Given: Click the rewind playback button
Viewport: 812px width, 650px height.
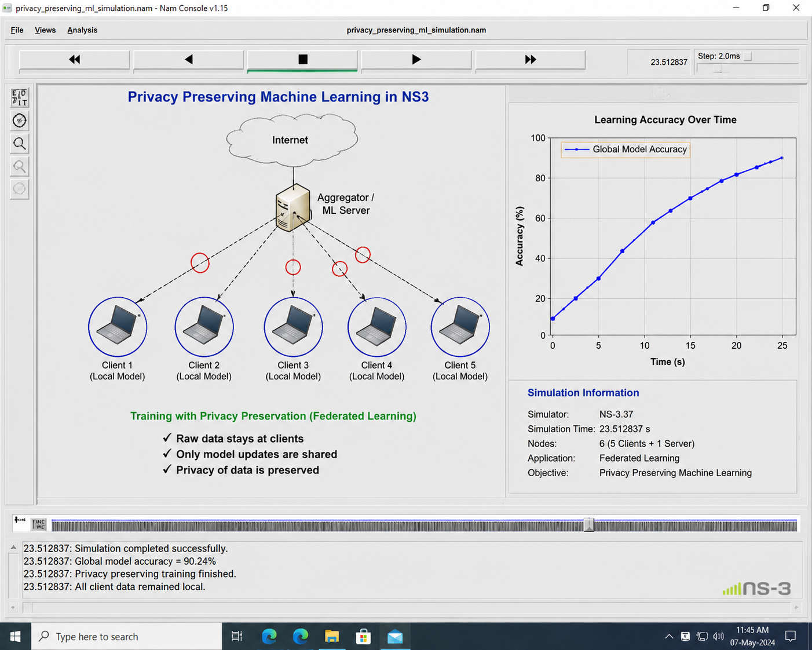Looking at the screenshot, I should pyautogui.click(x=74, y=60).
